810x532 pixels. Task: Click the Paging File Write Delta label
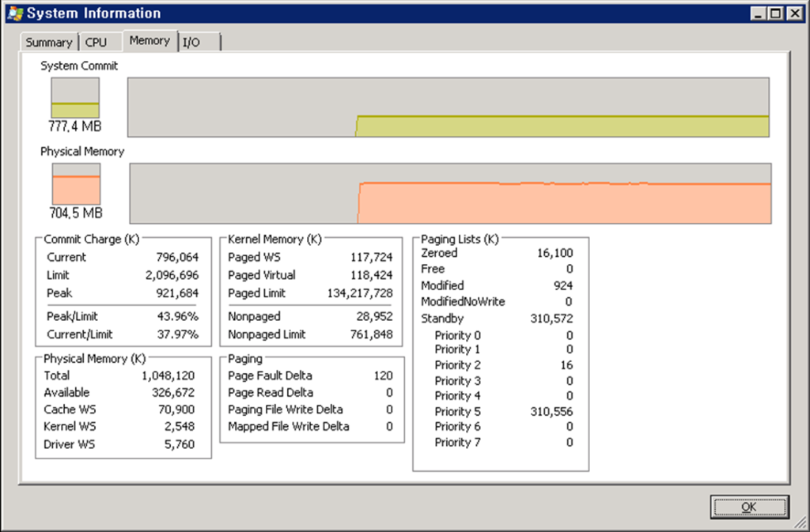click(286, 409)
